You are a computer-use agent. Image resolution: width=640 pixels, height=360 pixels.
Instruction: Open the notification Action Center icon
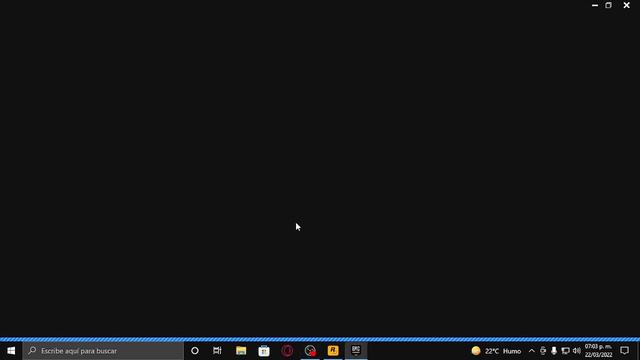(x=624, y=351)
